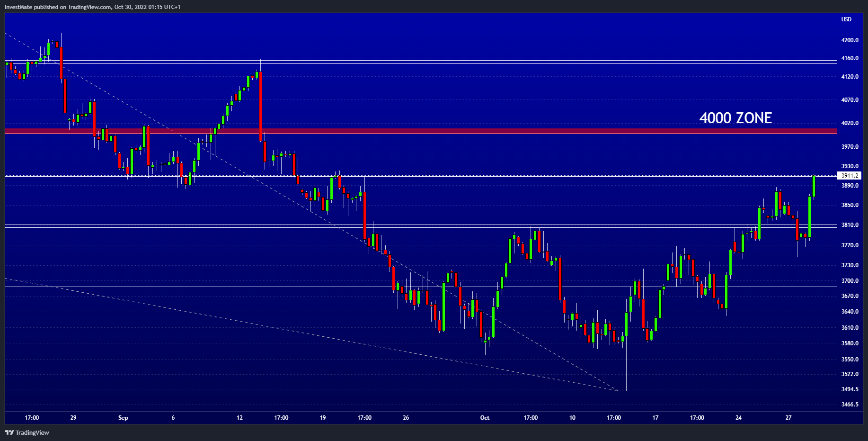Click the '19' date label on time axis
The image size is (868, 441).
tap(323, 418)
